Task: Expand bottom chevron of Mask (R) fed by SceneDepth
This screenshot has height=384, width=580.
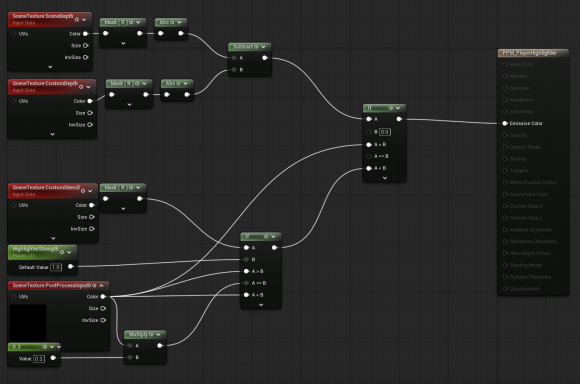Action: [123, 43]
